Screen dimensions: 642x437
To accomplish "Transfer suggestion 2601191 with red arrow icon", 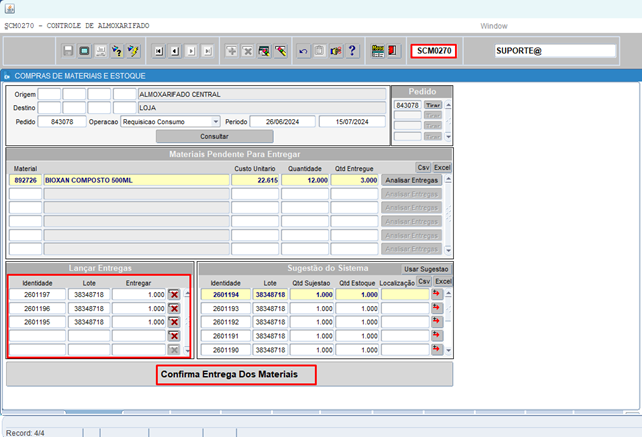I will pos(437,336).
